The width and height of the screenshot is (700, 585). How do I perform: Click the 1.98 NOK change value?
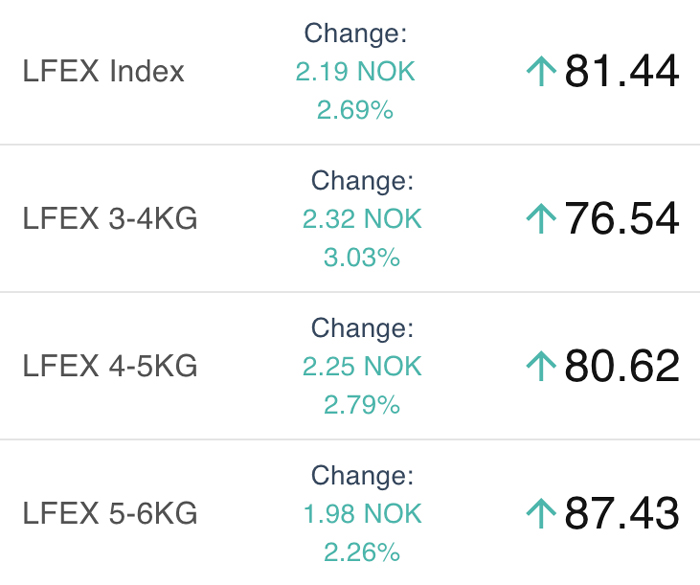[x=362, y=514]
